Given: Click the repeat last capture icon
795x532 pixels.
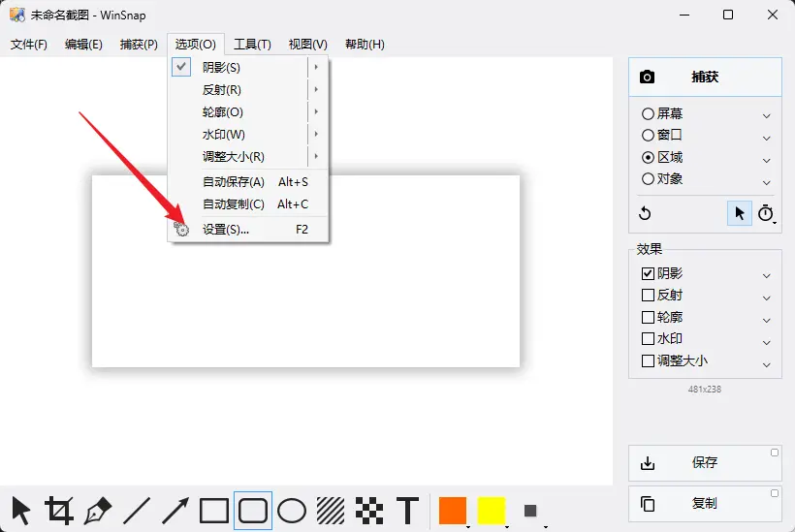Looking at the screenshot, I should point(645,213).
